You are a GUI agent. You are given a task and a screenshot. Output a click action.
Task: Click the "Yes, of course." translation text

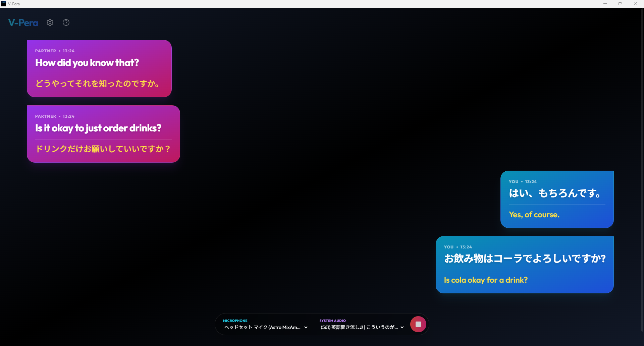pyautogui.click(x=534, y=215)
